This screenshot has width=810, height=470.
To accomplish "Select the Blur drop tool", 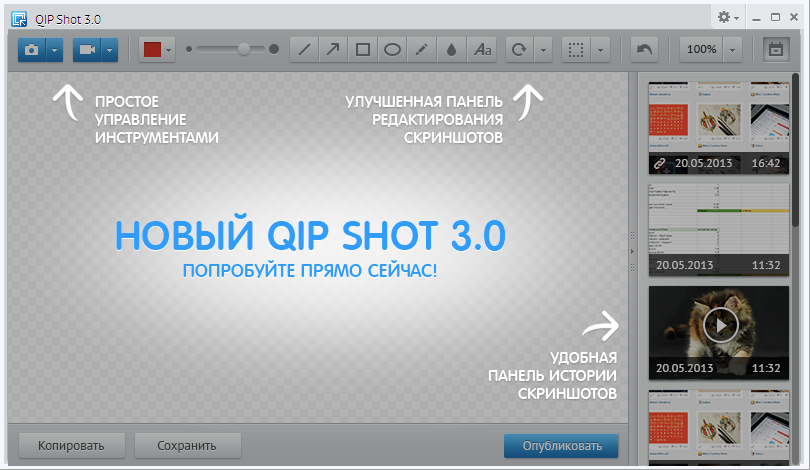I will click(451, 50).
